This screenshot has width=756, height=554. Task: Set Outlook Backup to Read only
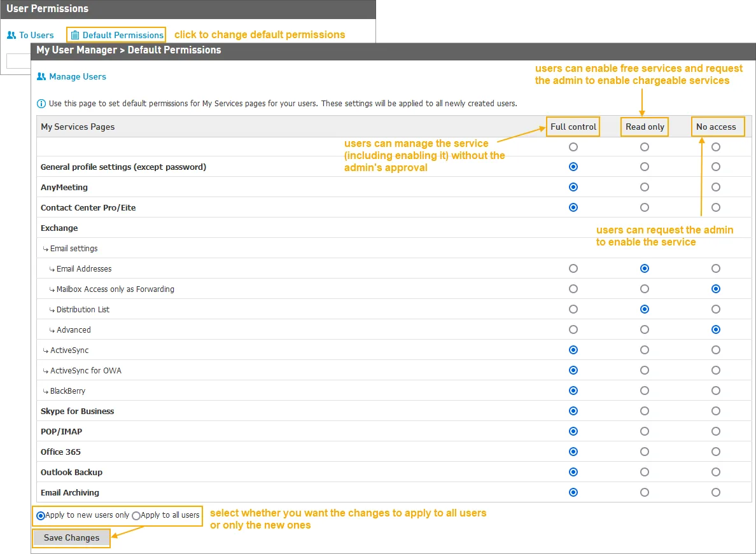tap(644, 471)
